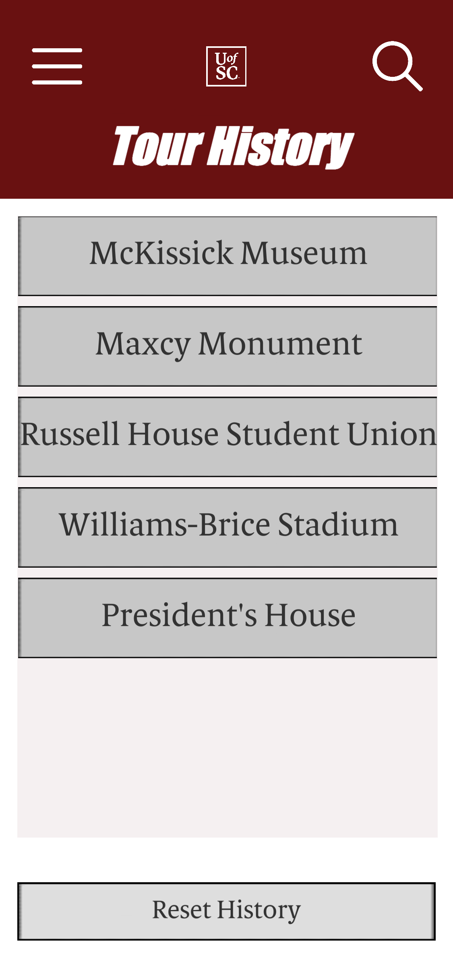Screen dimensions: 453x980
Task: Open search with the magnifying glass
Action: pos(397,66)
